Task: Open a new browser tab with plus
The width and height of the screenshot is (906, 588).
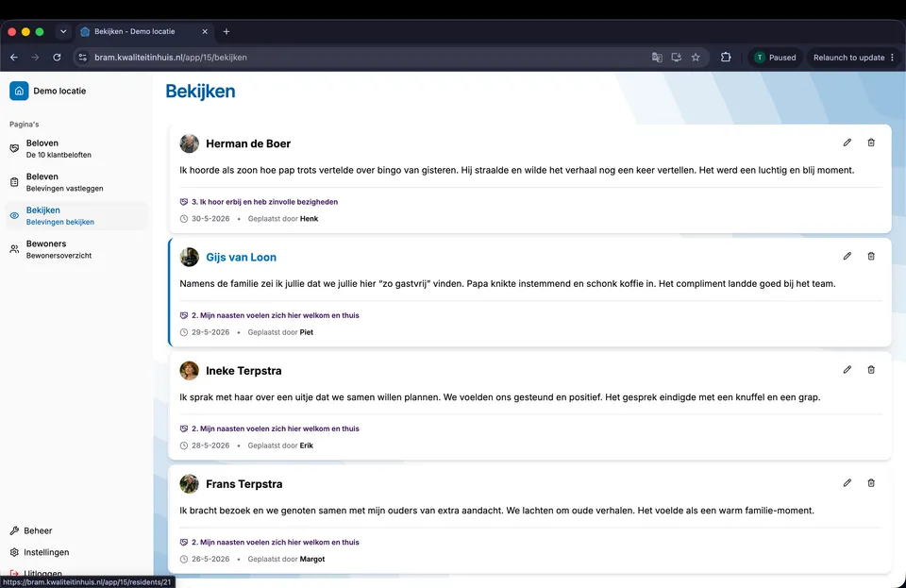Action: point(226,32)
